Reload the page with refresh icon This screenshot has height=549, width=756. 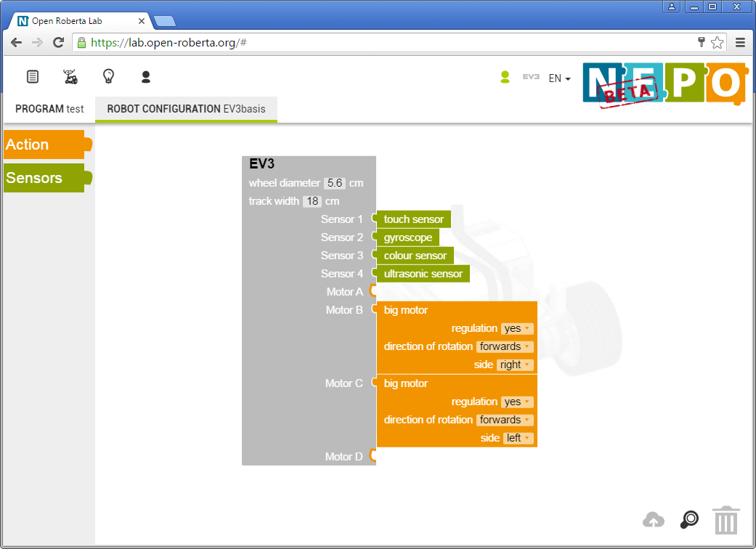pos(58,42)
